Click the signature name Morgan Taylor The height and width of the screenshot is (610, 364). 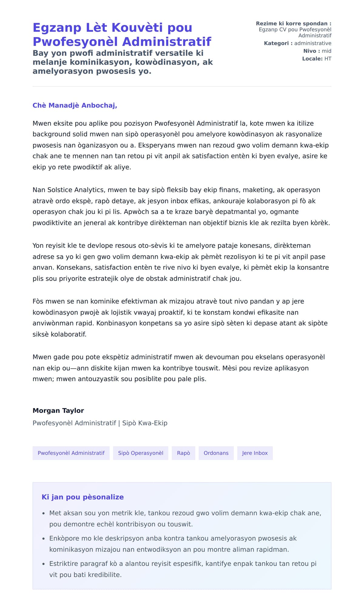[x=58, y=411]
